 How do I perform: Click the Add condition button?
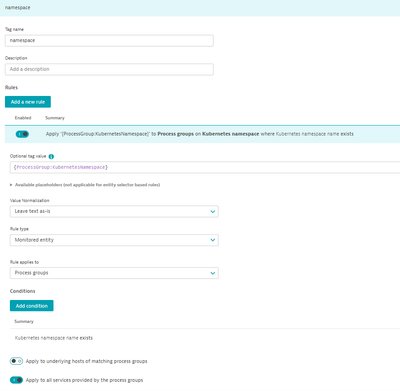(32, 306)
